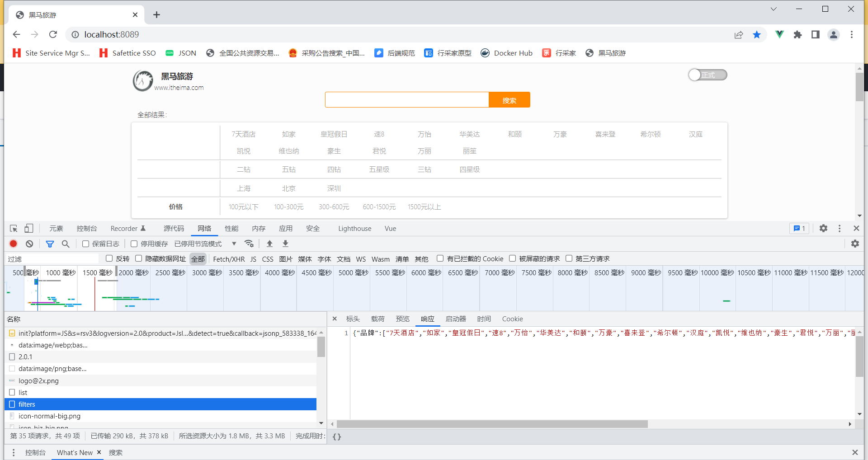Enable the 停用缓存 checkbox
This screenshot has height=460, width=868.
tap(134, 244)
